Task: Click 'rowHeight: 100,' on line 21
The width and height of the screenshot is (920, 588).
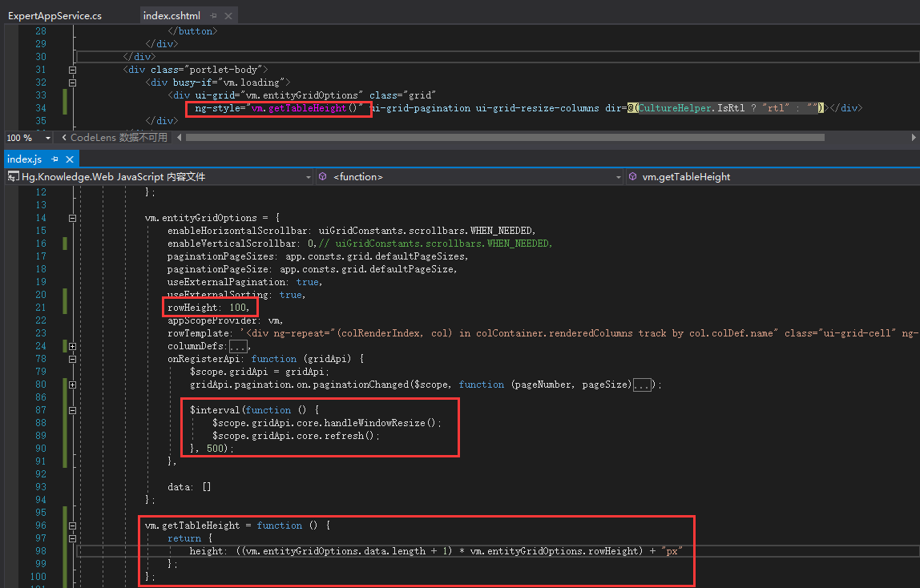Action: 208,308
